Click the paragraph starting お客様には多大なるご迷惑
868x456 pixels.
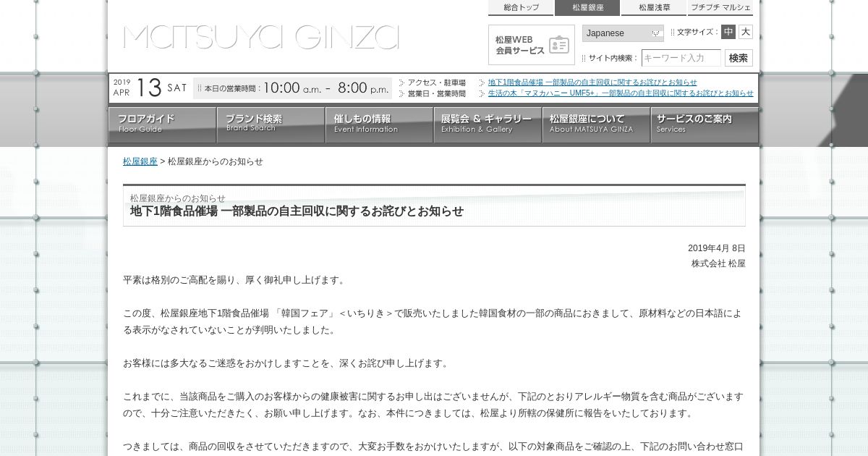286,363
